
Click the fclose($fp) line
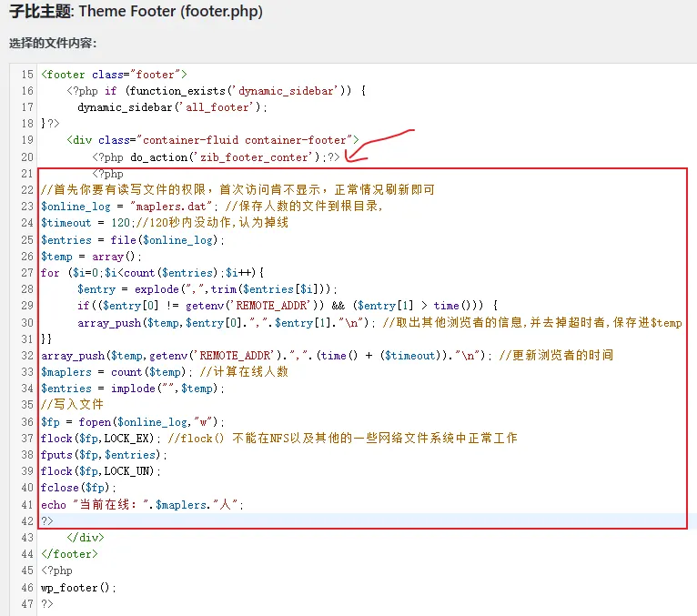tap(78, 487)
